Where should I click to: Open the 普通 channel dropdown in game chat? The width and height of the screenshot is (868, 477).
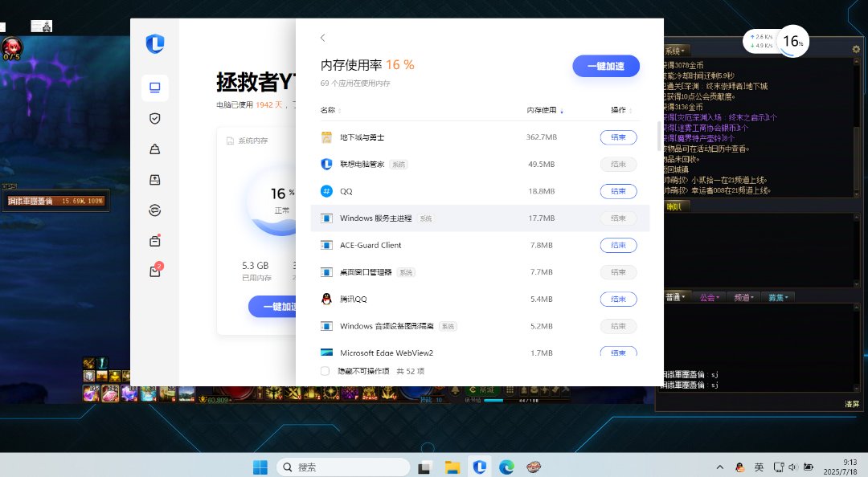(x=675, y=297)
